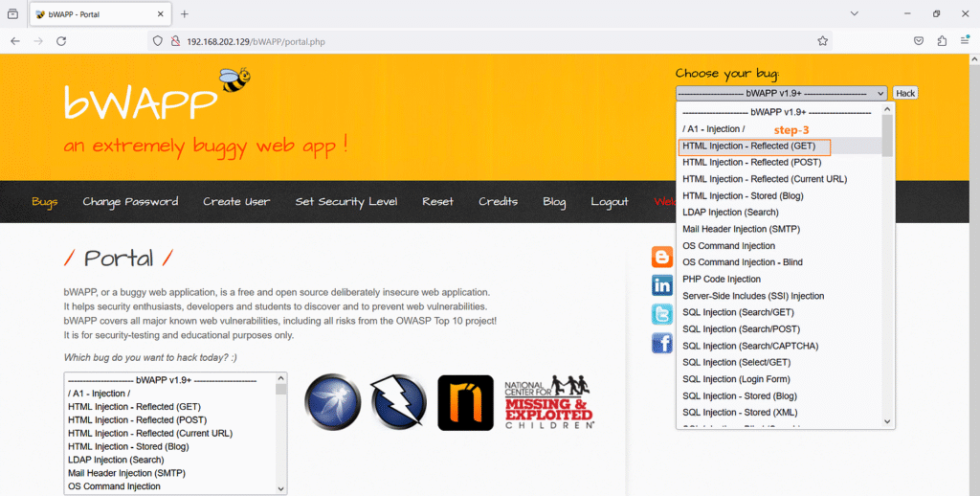Pick SQL Injection (Search/CAPTCHA) option

pos(779,346)
